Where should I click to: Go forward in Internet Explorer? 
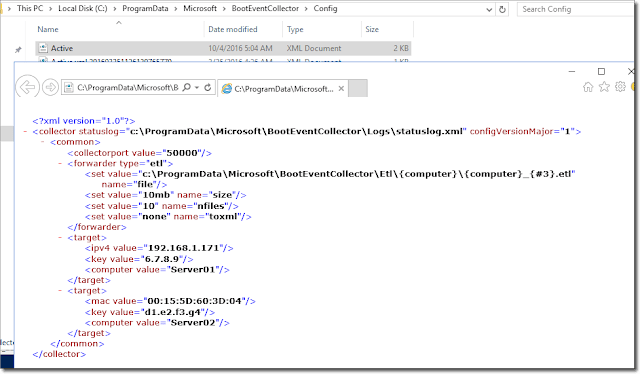point(51,87)
